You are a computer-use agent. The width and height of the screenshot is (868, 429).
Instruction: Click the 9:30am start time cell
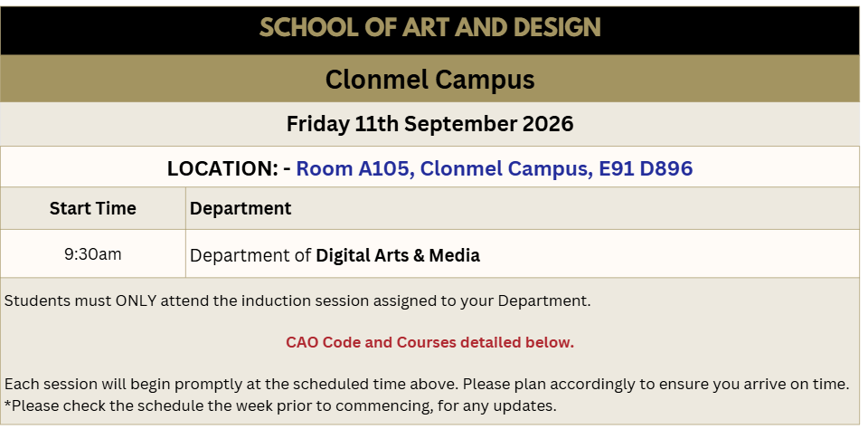pyautogui.click(x=93, y=254)
